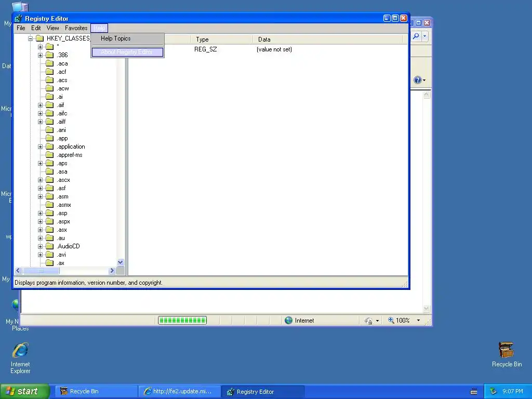532x399 pixels.
Task: Select the .aca folder icon
Action: click(x=49, y=63)
